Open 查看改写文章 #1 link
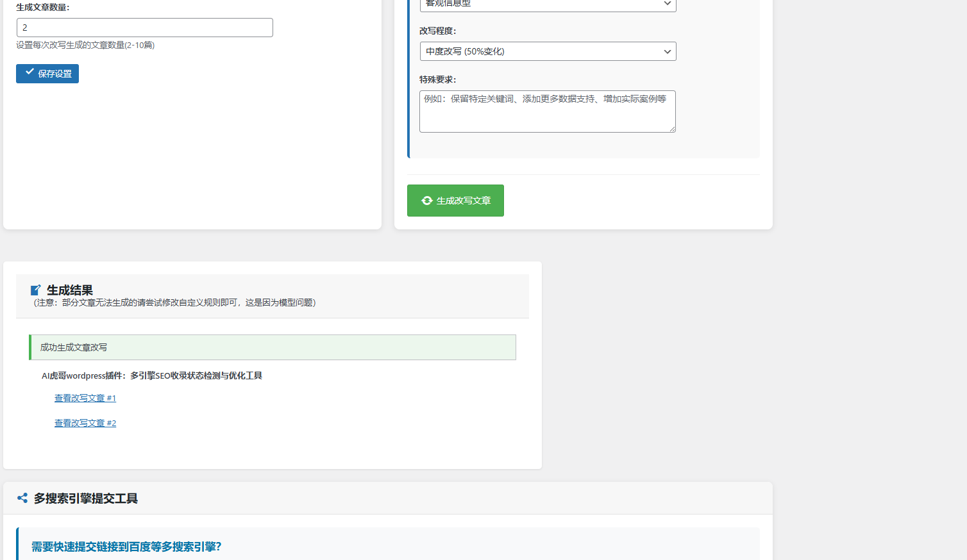967x560 pixels. click(x=85, y=398)
